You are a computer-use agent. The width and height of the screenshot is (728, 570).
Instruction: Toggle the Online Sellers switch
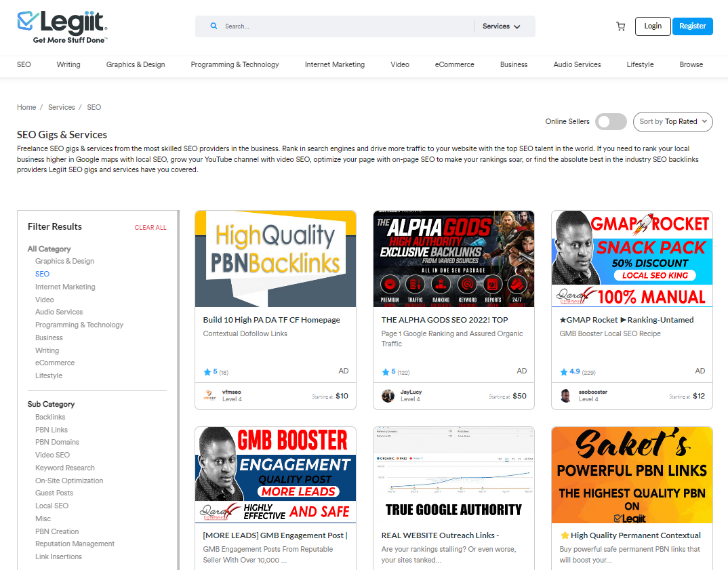click(x=611, y=121)
